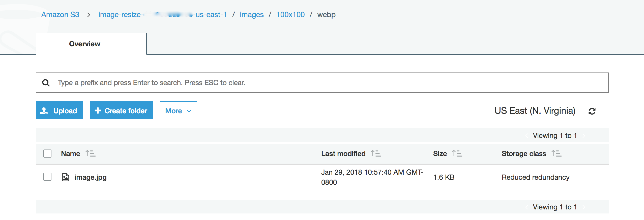The width and height of the screenshot is (644, 220).
Task: Open the Amazon S3 breadcrumb link
Action: point(60,15)
